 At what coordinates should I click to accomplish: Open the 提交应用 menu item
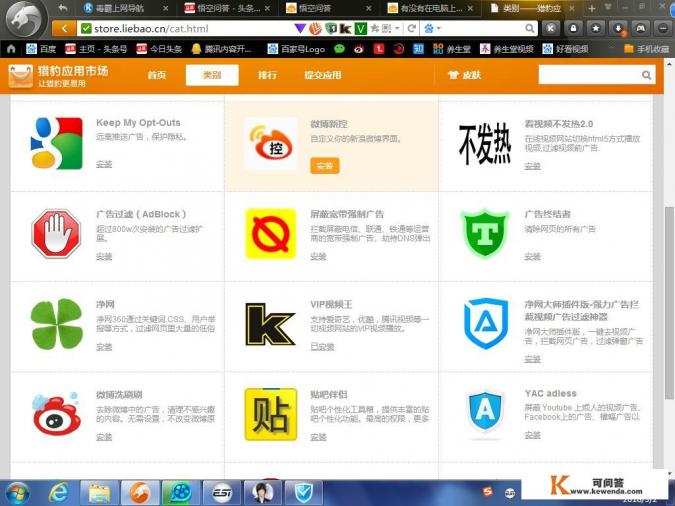(x=322, y=75)
